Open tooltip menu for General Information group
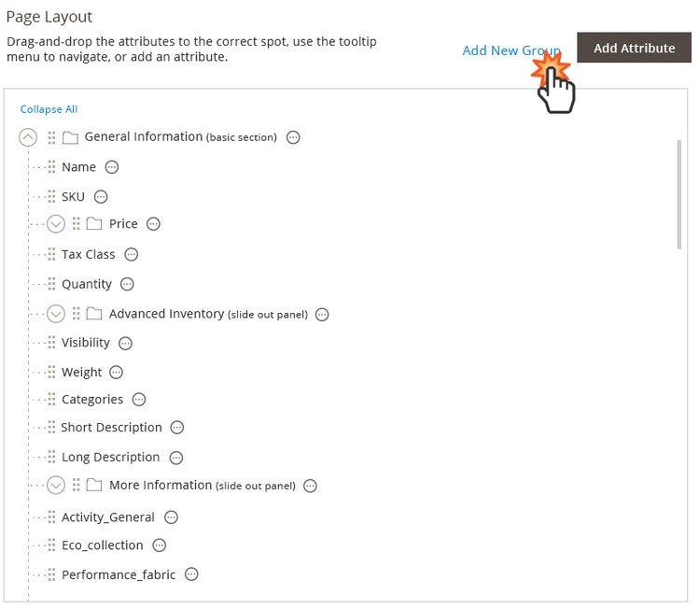700x608 pixels. pos(293,137)
